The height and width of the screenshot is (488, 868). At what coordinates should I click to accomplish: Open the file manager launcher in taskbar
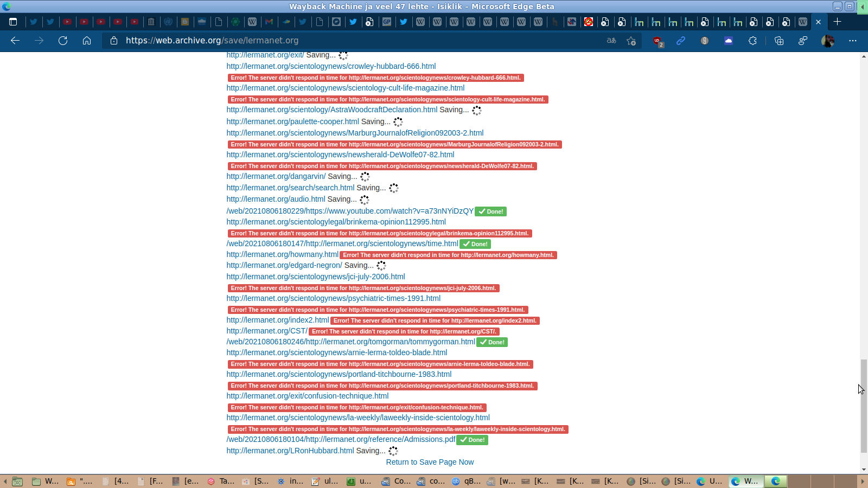[17, 481]
